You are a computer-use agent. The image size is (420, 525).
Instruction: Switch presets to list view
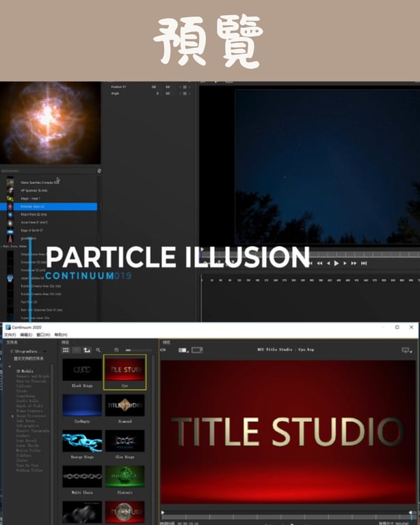point(77,350)
